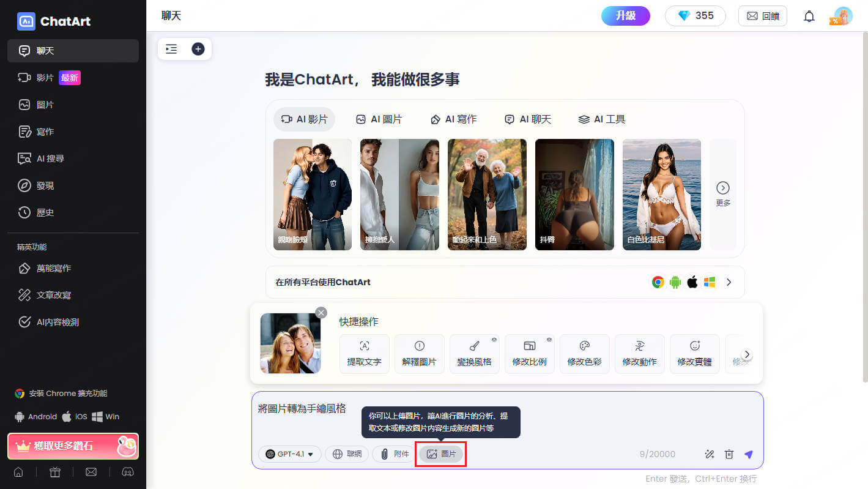Open the user avatar menu
This screenshot has height=489, width=868.
(x=843, y=16)
